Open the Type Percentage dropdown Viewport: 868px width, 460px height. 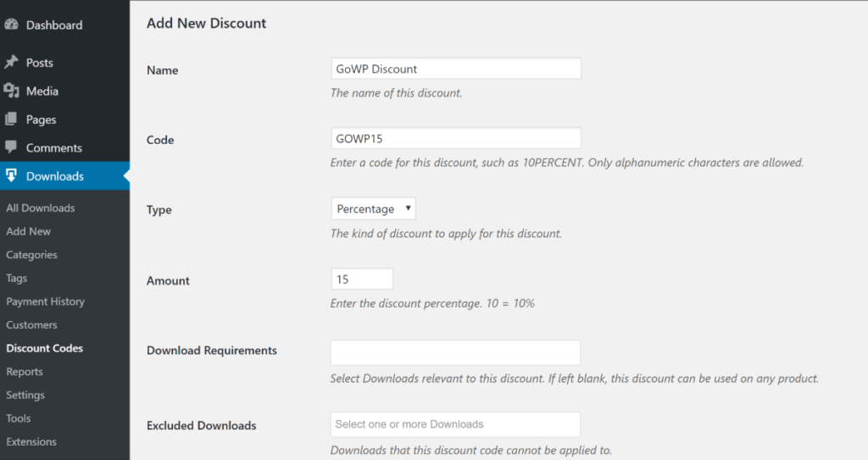pos(373,208)
